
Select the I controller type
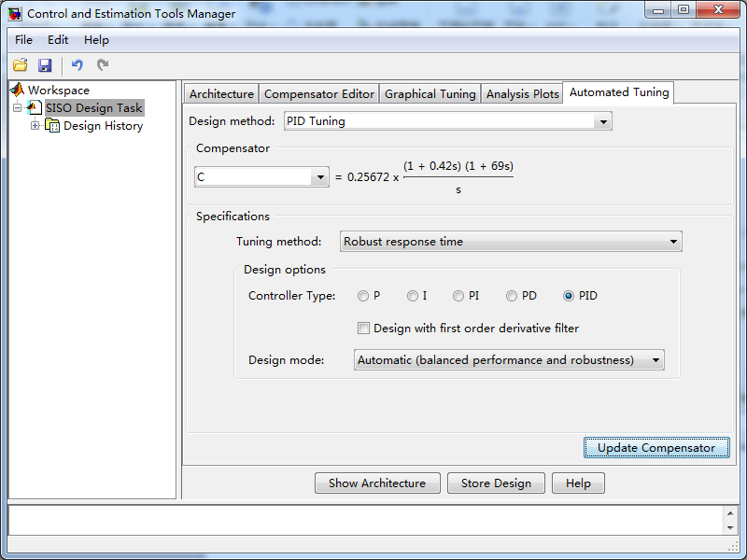click(413, 296)
